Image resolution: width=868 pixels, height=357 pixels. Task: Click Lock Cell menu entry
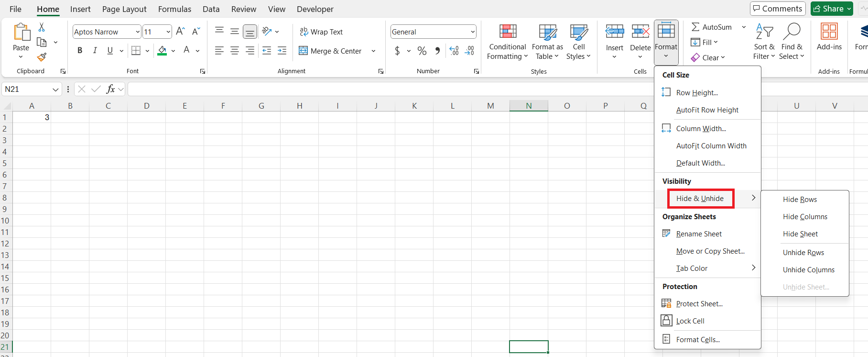pos(707,321)
